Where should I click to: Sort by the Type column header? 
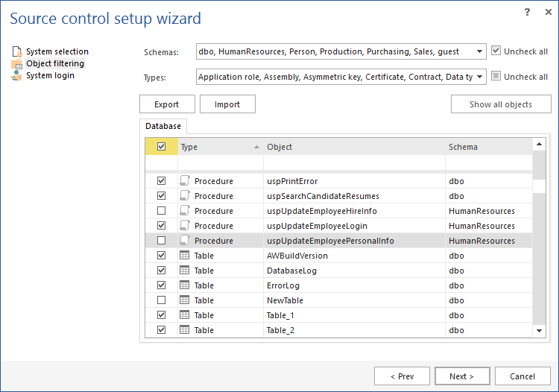(220, 147)
